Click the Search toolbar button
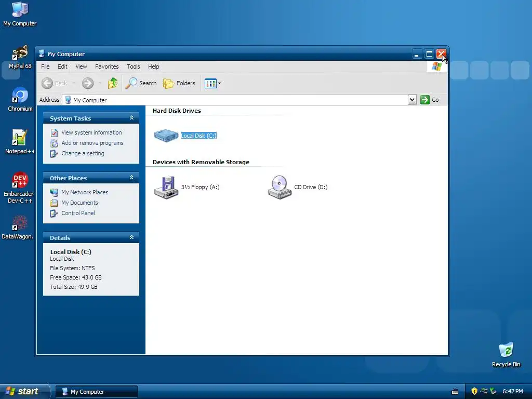 click(141, 83)
